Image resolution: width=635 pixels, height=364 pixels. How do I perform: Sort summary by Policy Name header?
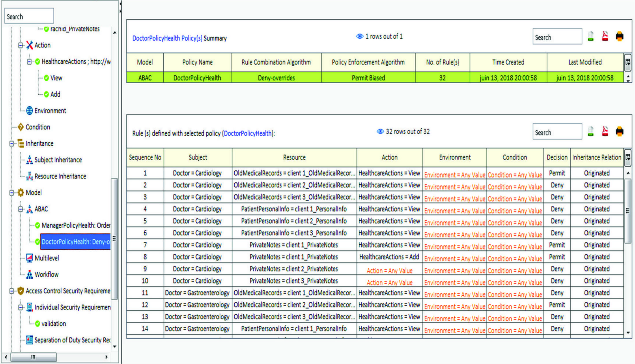coord(197,62)
